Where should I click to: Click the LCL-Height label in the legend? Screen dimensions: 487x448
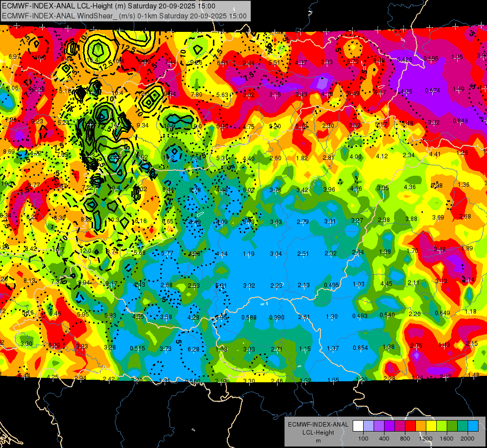(318, 433)
